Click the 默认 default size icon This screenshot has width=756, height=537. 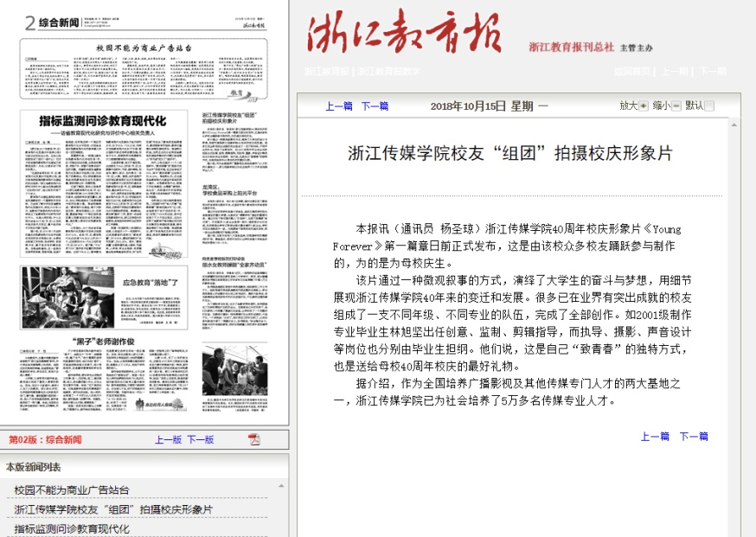(x=709, y=106)
